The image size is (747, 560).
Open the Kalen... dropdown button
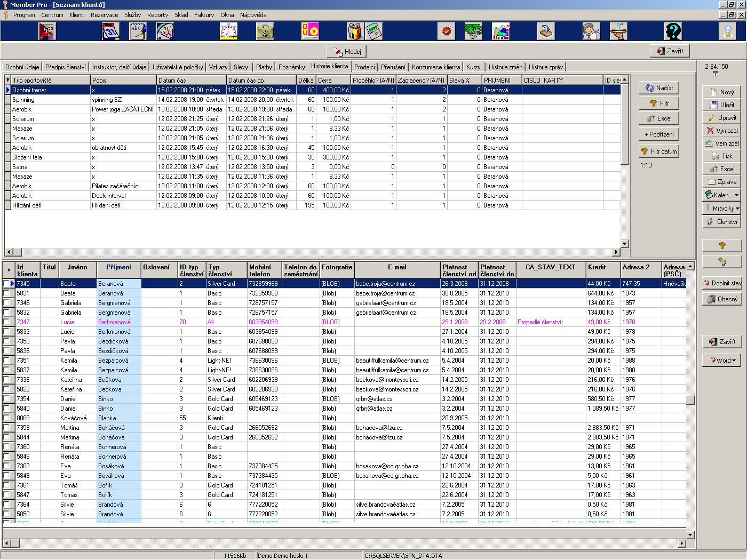(x=721, y=195)
